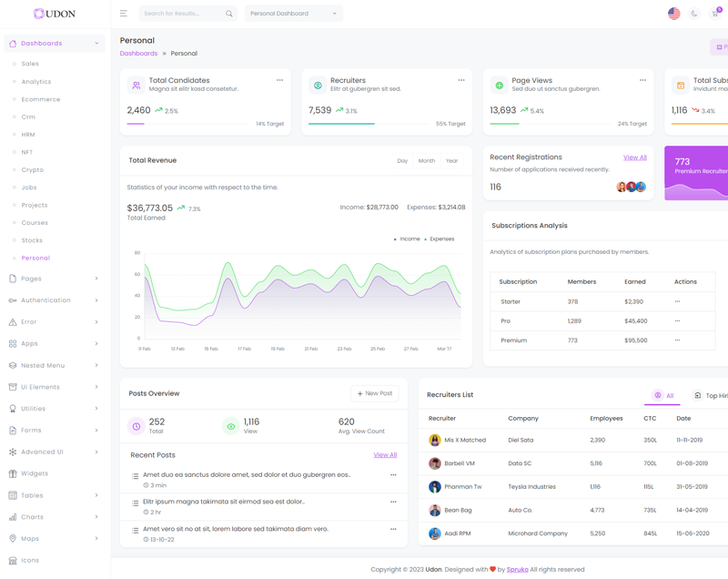Screen dimensions: 728x579
Task: Open the Personal Dashboard dropdown
Action: (293, 14)
